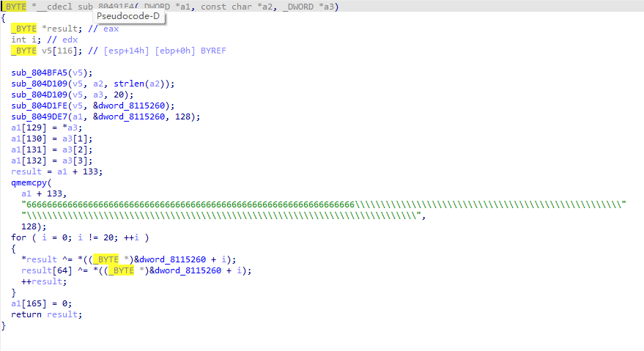Viewport: 644px width, 351px height.
Task: Click '_DWORD *a3' parameter in signature
Action: coord(308,7)
